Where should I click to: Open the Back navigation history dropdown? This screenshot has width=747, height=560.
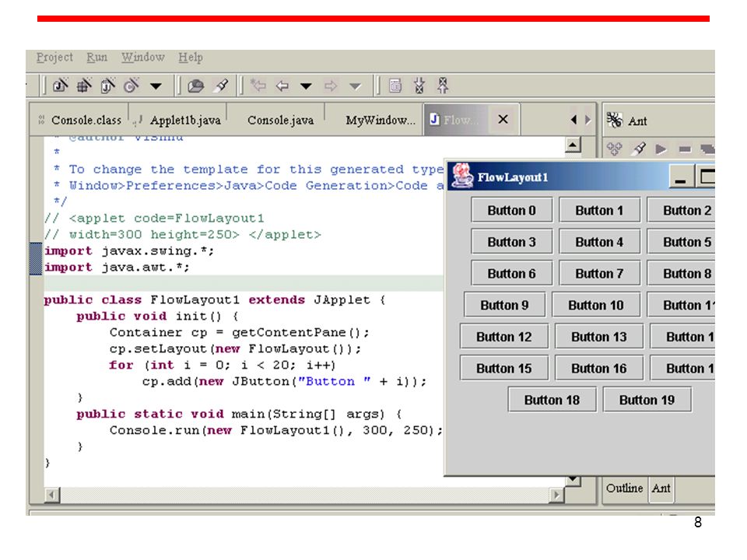[x=306, y=86]
